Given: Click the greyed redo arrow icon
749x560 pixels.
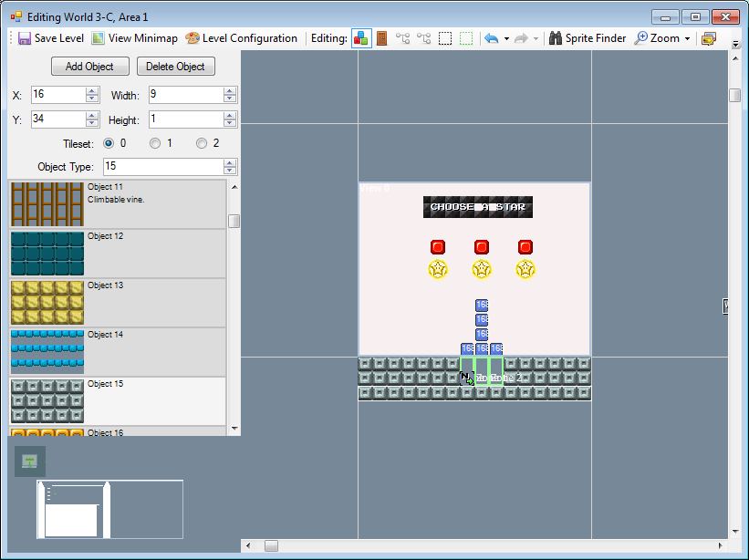Looking at the screenshot, I should click(x=521, y=38).
